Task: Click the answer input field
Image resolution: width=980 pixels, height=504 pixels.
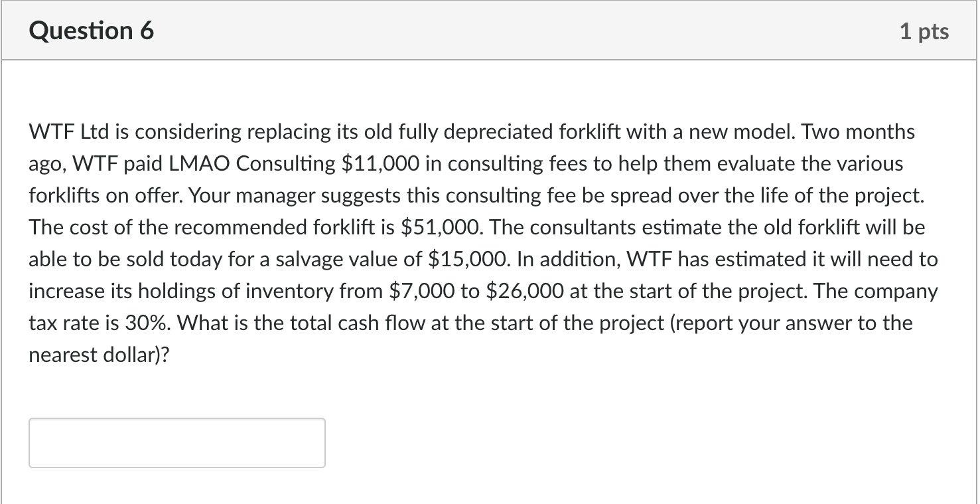Action: [x=177, y=443]
